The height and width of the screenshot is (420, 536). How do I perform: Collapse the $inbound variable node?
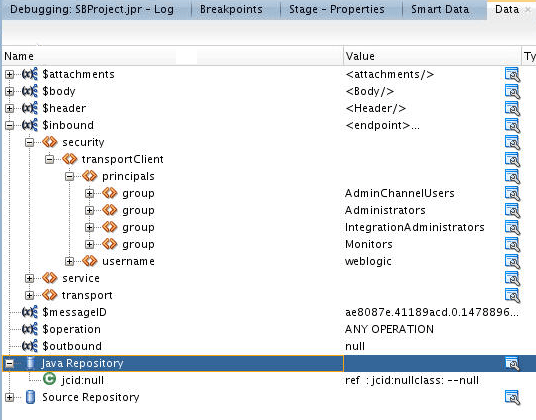[10, 125]
